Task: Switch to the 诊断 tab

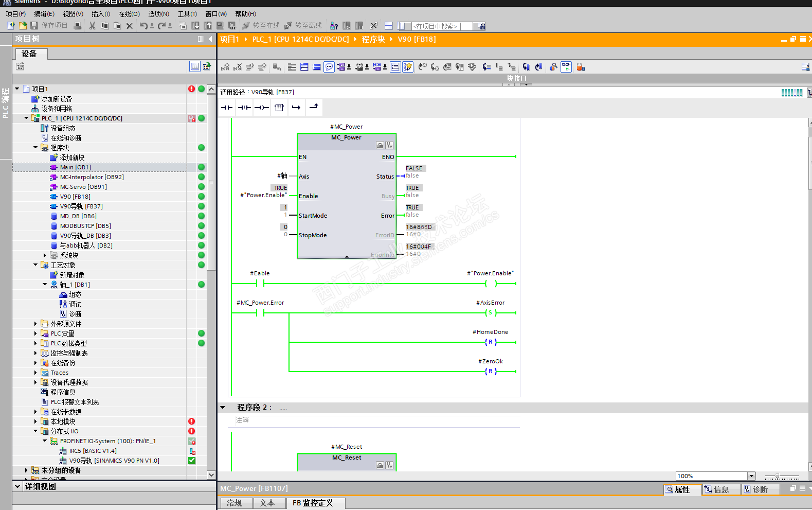Action: [x=760, y=489]
